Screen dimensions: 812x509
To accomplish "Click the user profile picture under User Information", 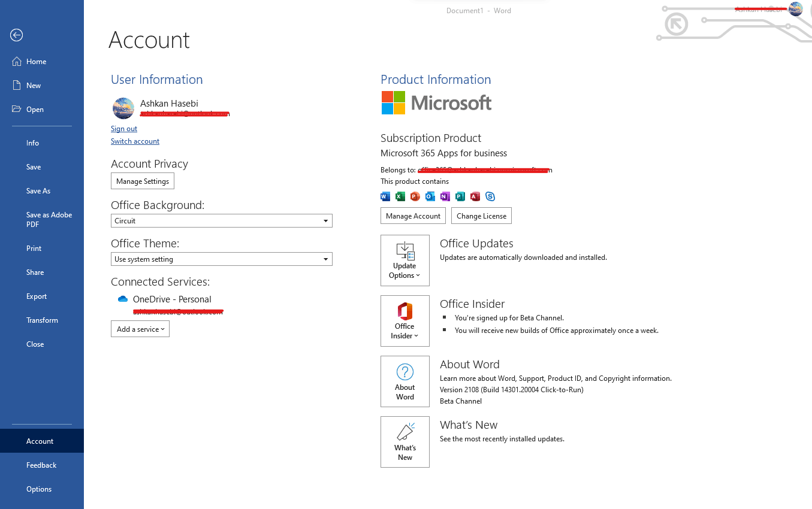I will point(123,108).
